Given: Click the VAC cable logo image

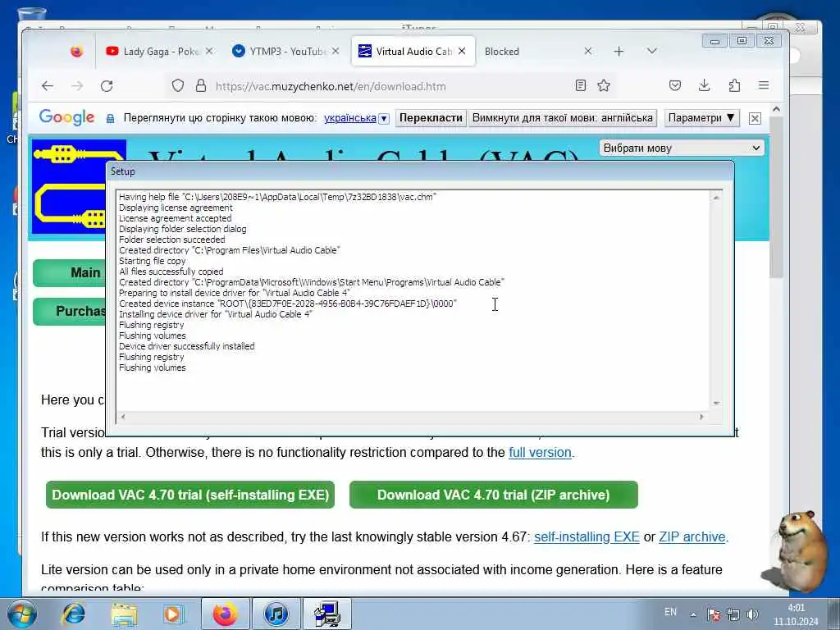Looking at the screenshot, I should (69, 187).
